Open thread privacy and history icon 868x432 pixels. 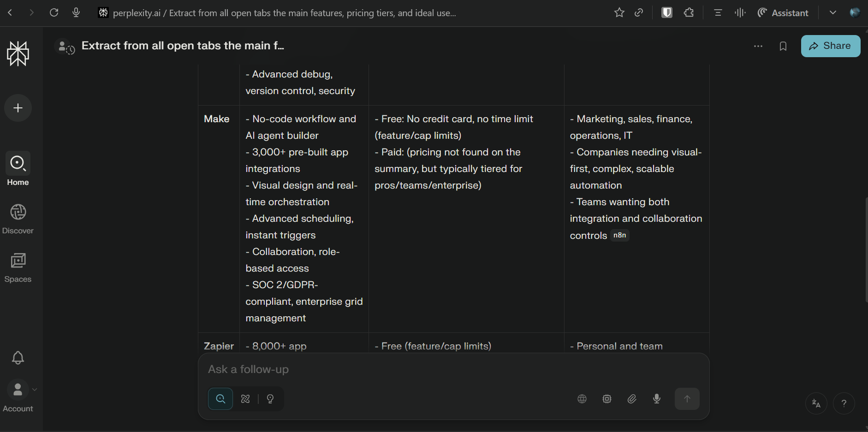[65, 47]
